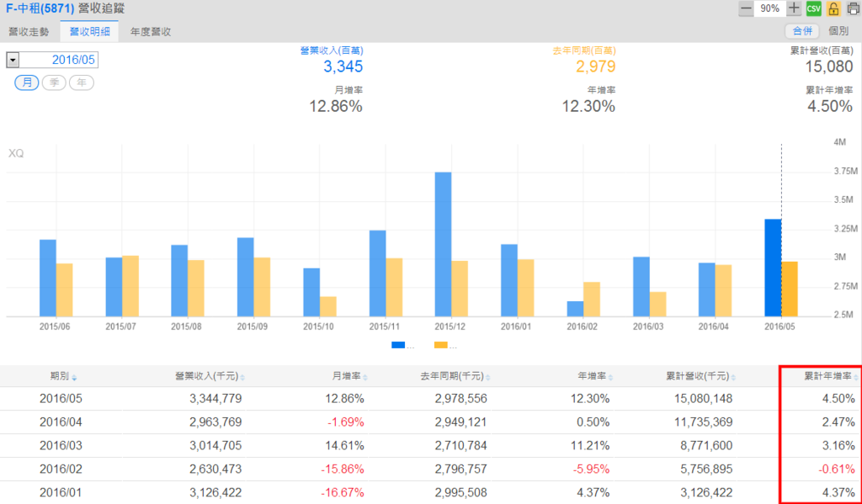Sort table by 去年同期(千元) column
Viewport: 862px width, 504px height.
[455, 376]
